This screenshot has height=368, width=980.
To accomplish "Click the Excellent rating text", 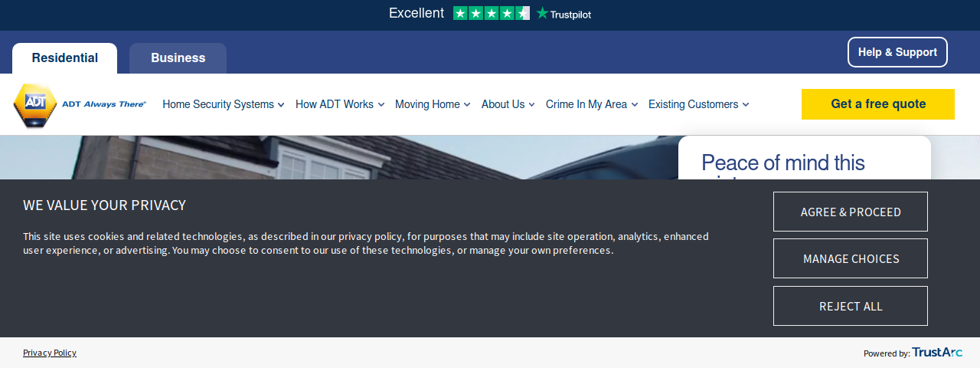I will click(416, 13).
